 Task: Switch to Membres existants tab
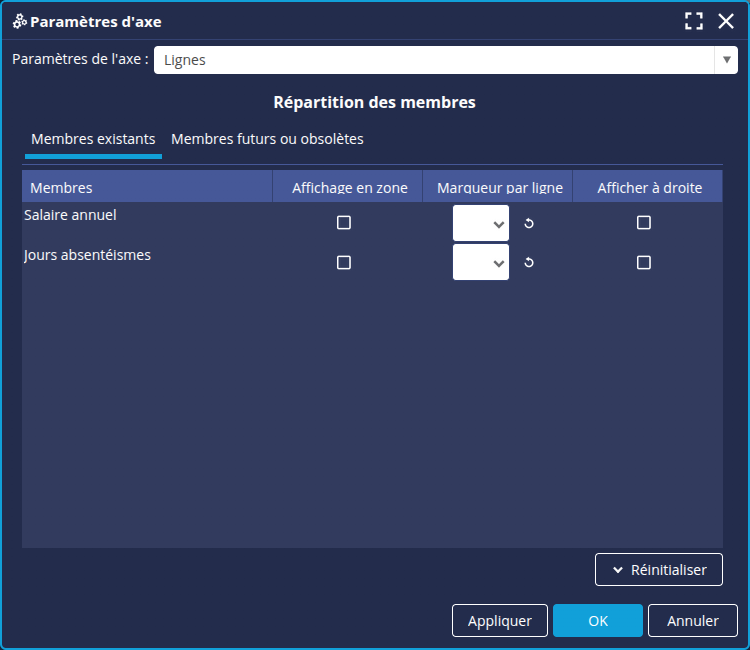pyautogui.click(x=93, y=139)
